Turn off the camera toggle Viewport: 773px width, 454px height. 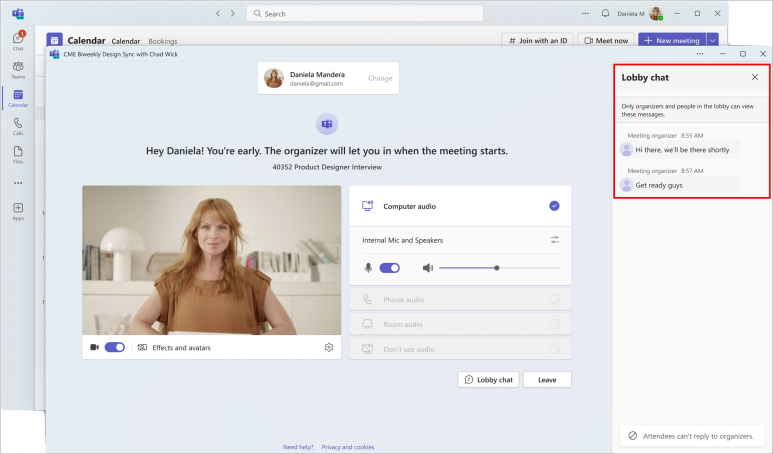coord(115,347)
